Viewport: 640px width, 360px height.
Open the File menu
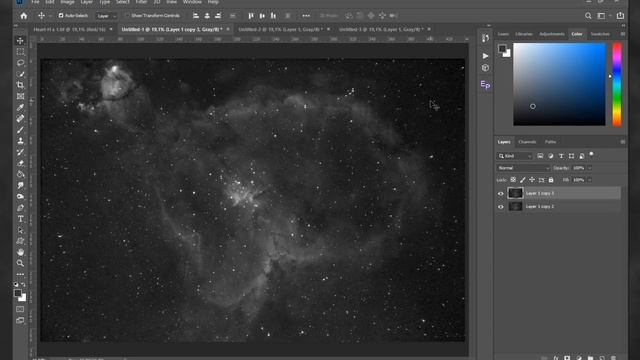tap(36, 2)
